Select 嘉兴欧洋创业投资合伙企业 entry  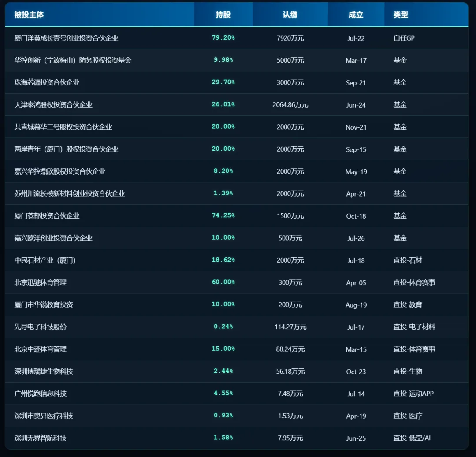[53, 238]
